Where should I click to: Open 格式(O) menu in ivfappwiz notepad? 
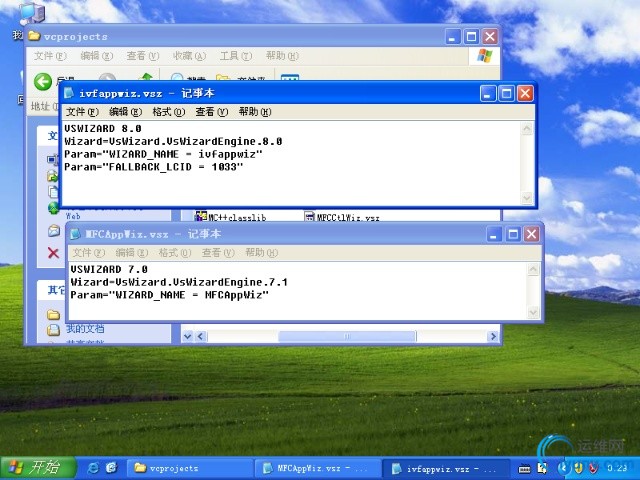coord(169,112)
